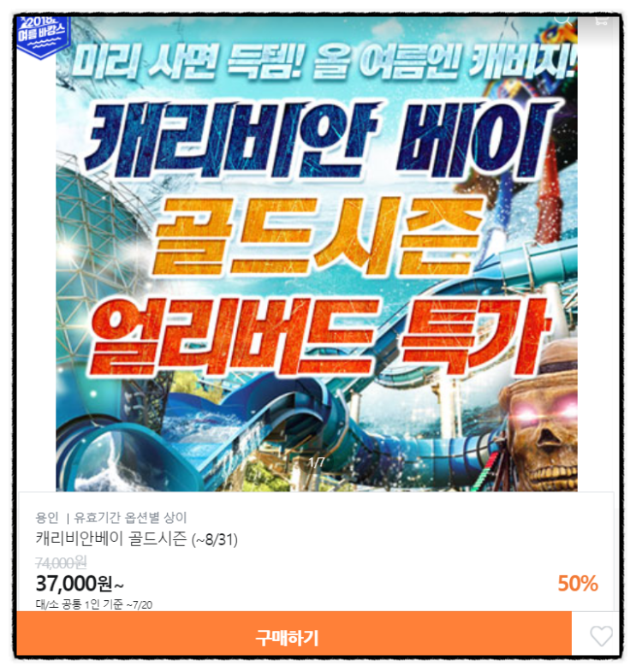
Task: Tap the heart wishlist icon
Action: click(601, 635)
